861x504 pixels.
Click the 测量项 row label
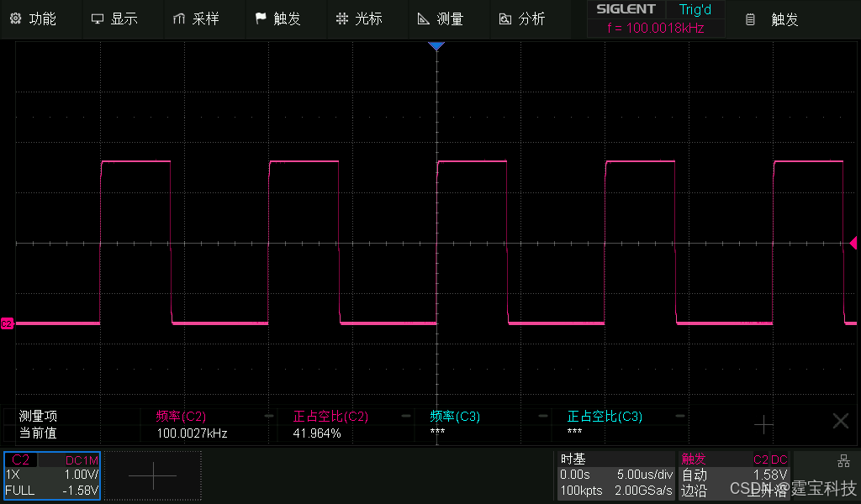(38, 417)
